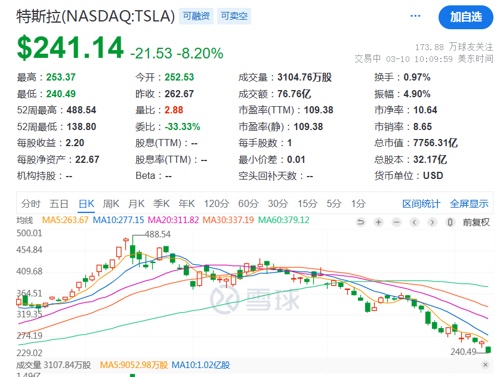Open the 前复权 adjustment dropdown

(476, 222)
